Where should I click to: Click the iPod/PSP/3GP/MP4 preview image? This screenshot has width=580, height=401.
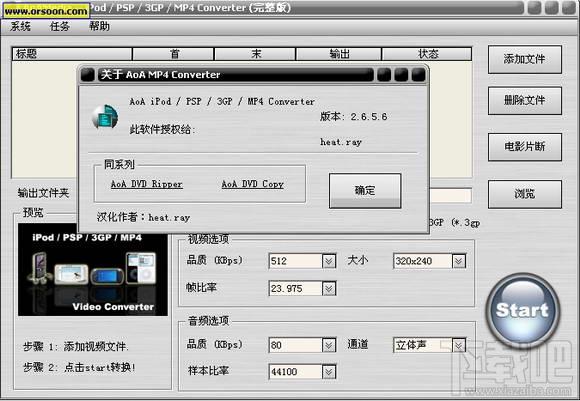pos(92,270)
